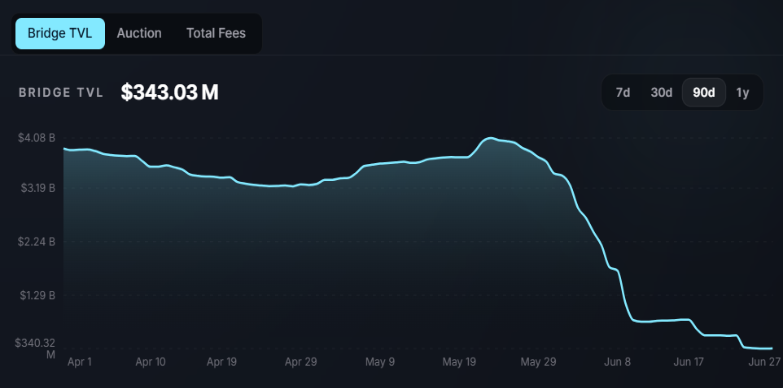
Task: Click the May 29 date label
Action: (x=538, y=362)
